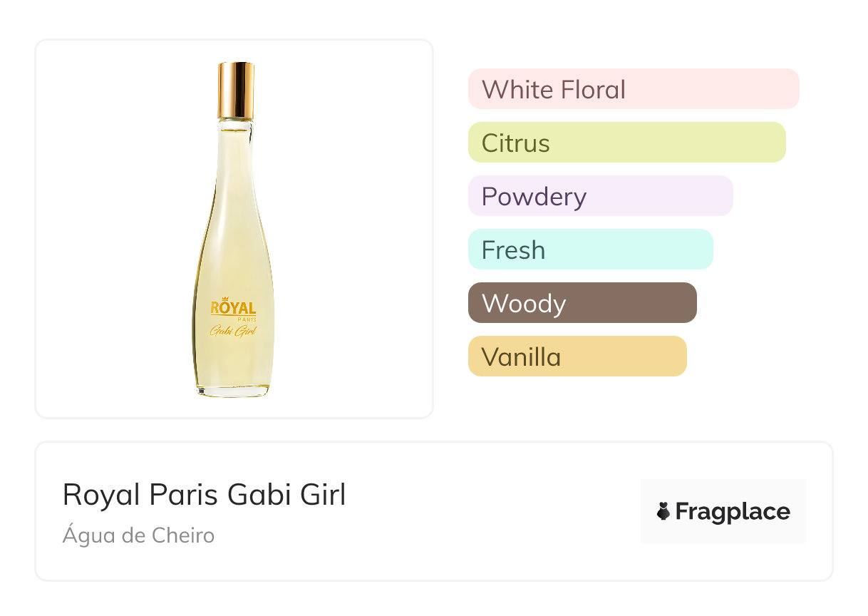The width and height of the screenshot is (868, 616).
Task: Choose the Vanilla accord bar
Action: coord(577,356)
